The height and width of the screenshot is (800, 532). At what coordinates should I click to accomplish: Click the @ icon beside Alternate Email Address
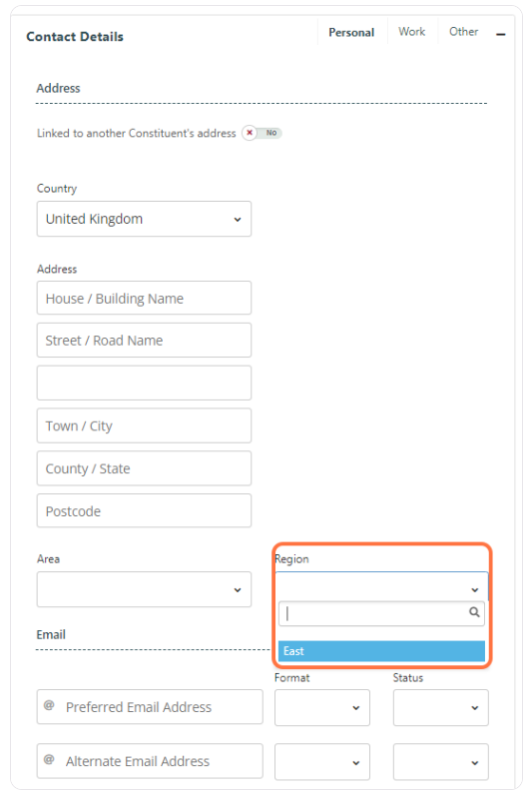pyautogui.click(x=49, y=760)
